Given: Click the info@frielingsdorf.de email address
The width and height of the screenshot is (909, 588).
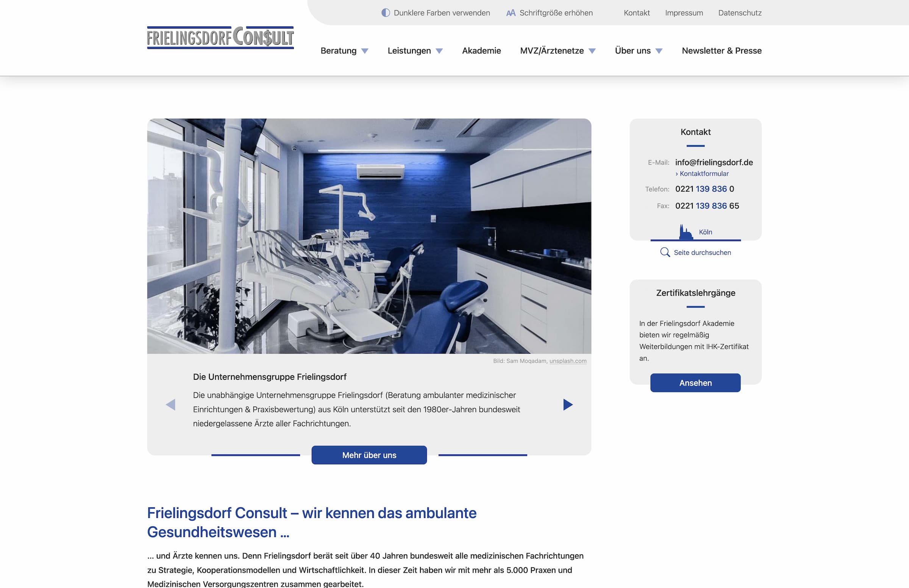Looking at the screenshot, I should (x=714, y=162).
